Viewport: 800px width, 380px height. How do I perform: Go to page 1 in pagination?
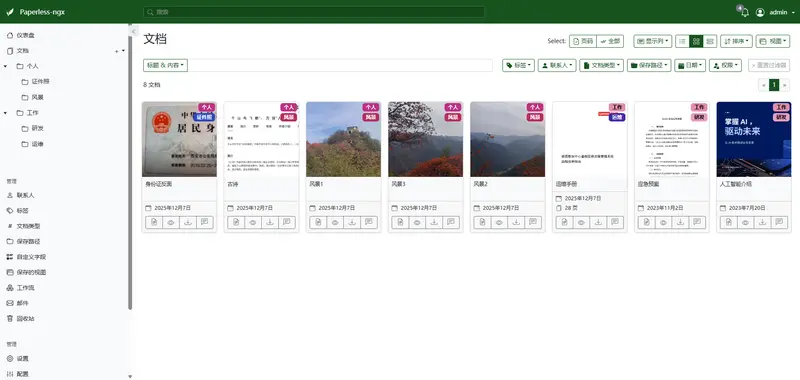click(x=774, y=85)
